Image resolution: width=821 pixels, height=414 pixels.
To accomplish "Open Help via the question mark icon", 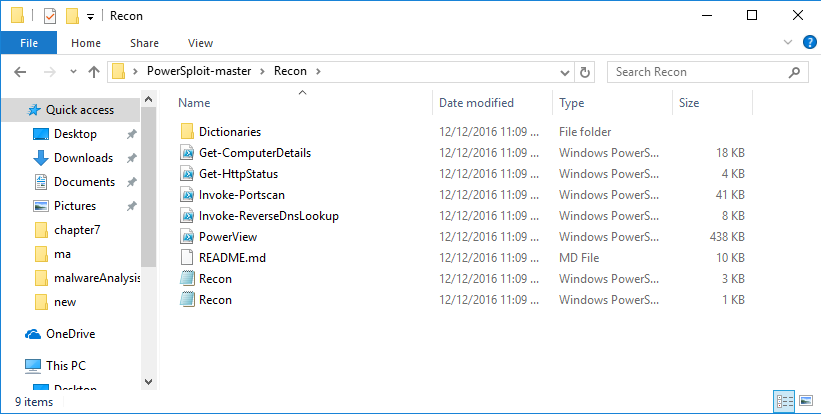I will pyautogui.click(x=809, y=42).
